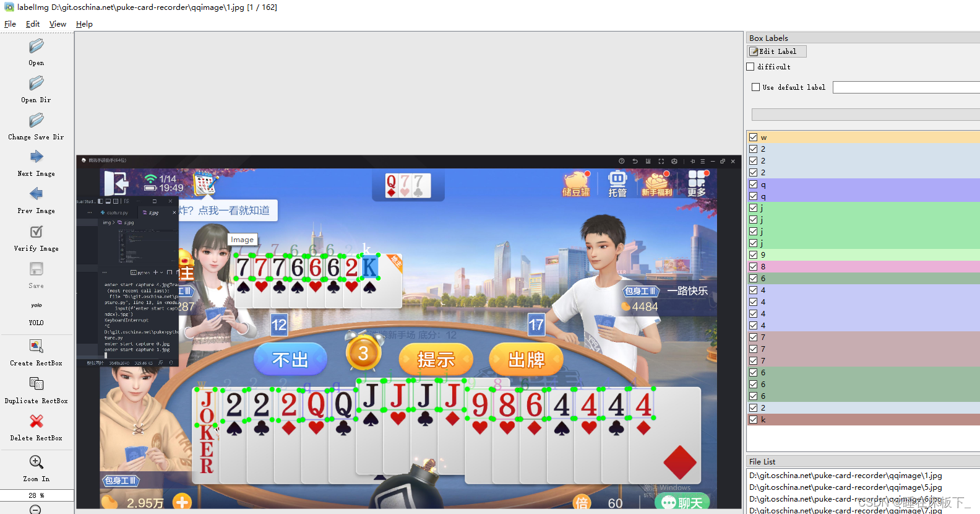Open 5.jpg in the File List
980x514 pixels.
845,487
